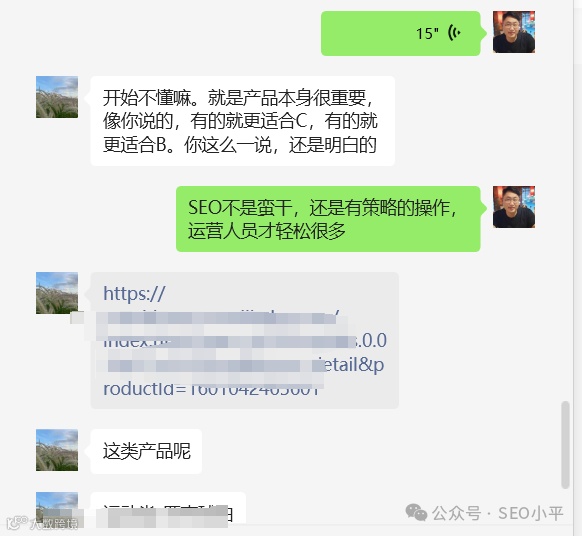The height and width of the screenshot is (536, 582).
Task: Select the partially visible bottom message bubble
Action: click(168, 508)
